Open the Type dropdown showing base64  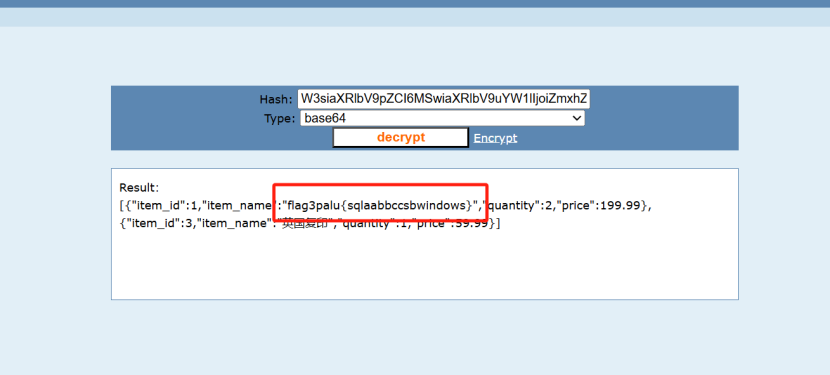(442, 118)
